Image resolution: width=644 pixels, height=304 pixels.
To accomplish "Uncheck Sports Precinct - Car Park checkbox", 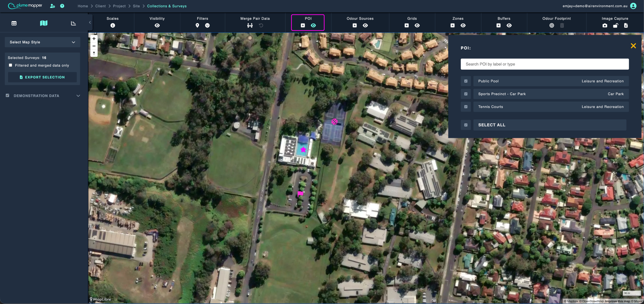I will coord(466,94).
